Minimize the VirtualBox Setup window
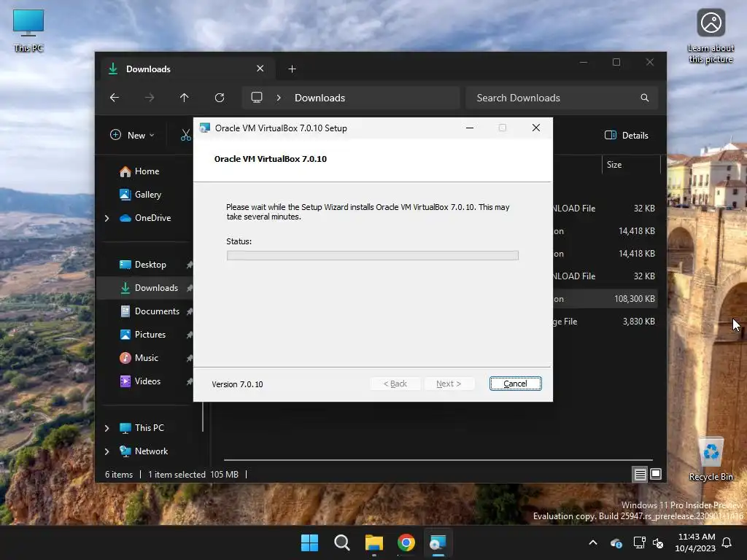747x560 pixels. 470,128
